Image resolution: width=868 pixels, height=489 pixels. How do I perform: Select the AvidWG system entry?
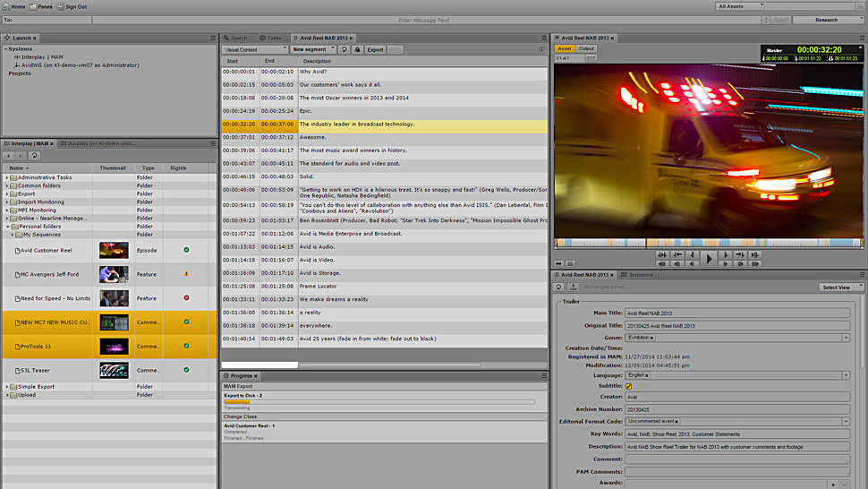click(x=76, y=65)
